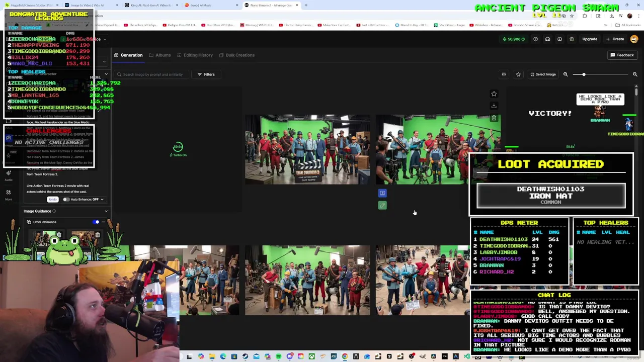The image size is (644, 362).
Task: Open the clapperboard Team Fortress 2 cast image
Action: point(307,149)
